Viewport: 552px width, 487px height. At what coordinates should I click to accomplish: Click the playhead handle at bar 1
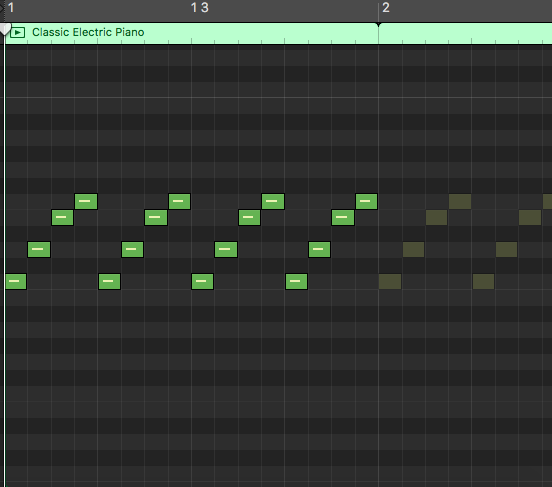click(5, 29)
